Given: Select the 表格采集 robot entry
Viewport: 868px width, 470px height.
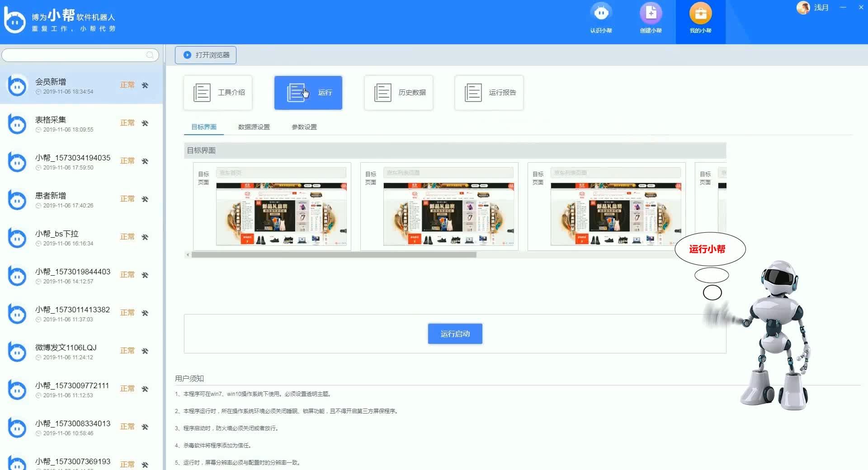Looking at the screenshot, I should [x=81, y=123].
